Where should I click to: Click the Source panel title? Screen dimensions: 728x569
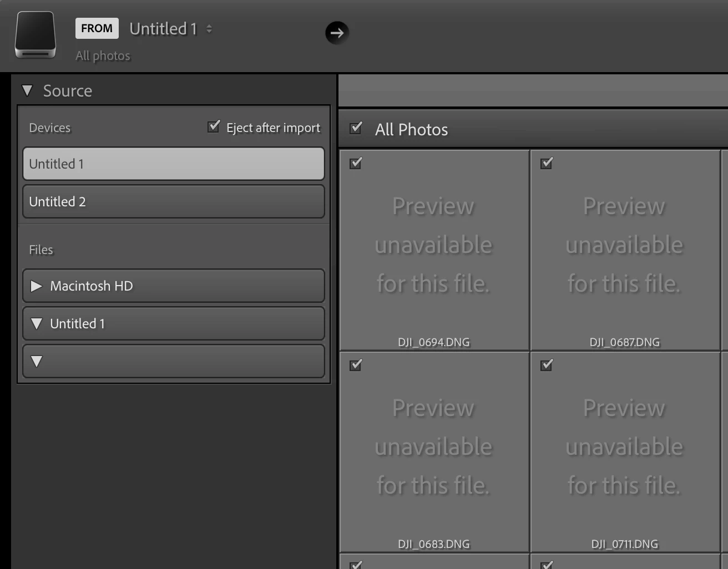68,91
